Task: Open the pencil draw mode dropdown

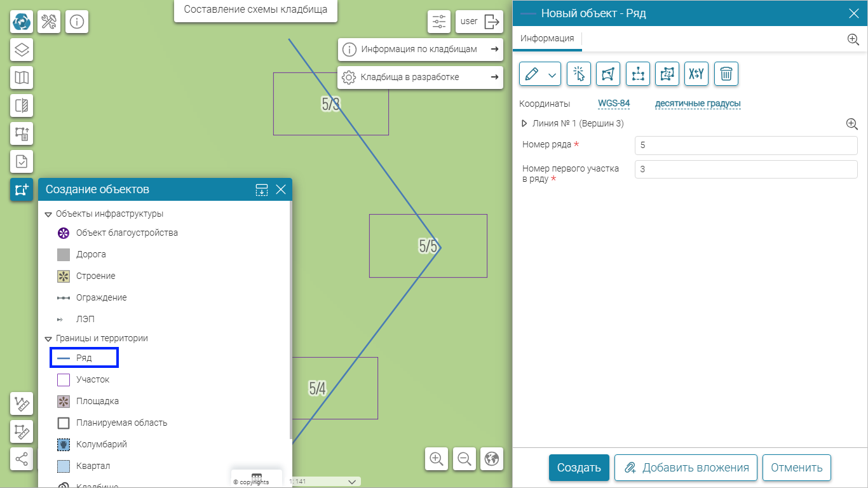Action: click(x=552, y=74)
